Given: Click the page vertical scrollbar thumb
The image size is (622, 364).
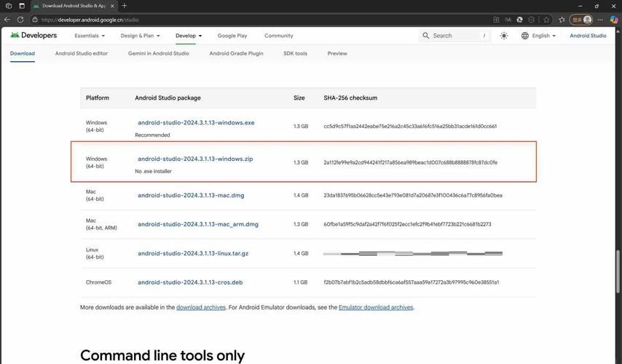Looking at the screenshot, I should click(618, 272).
